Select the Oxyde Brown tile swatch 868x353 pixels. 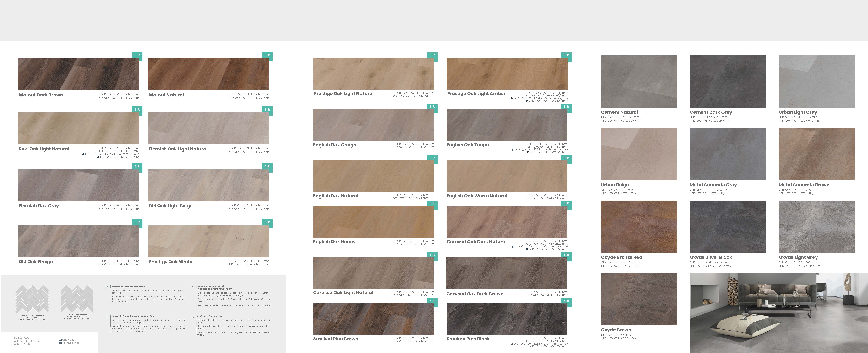tap(639, 299)
